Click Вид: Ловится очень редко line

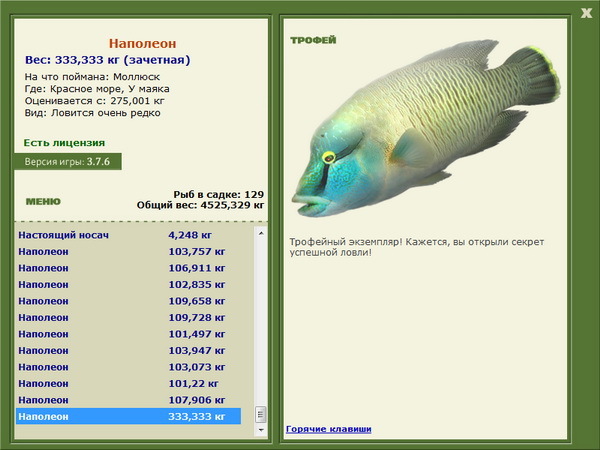[93, 113]
